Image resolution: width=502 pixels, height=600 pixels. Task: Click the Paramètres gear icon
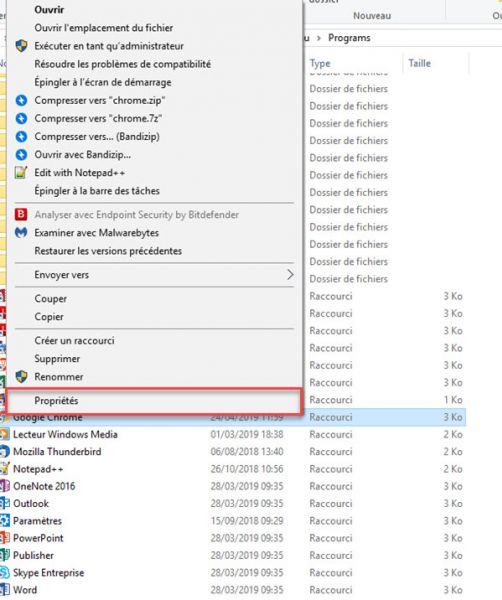[4, 520]
